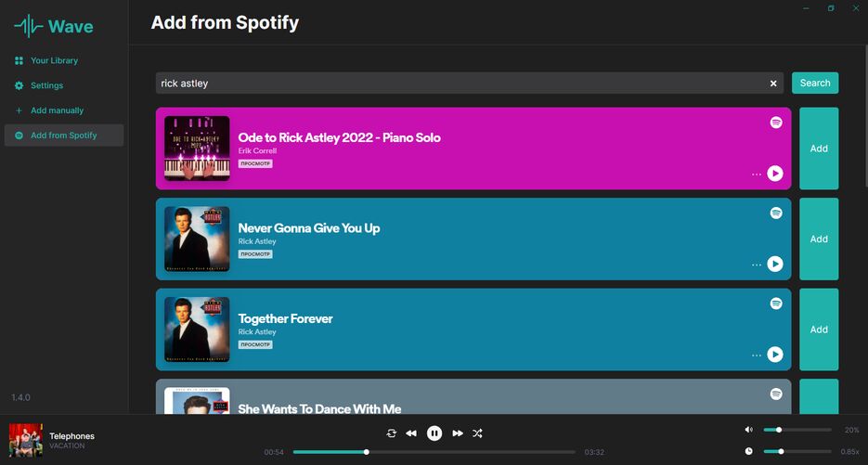Skip to the next track
The image size is (868, 465).
click(458, 433)
